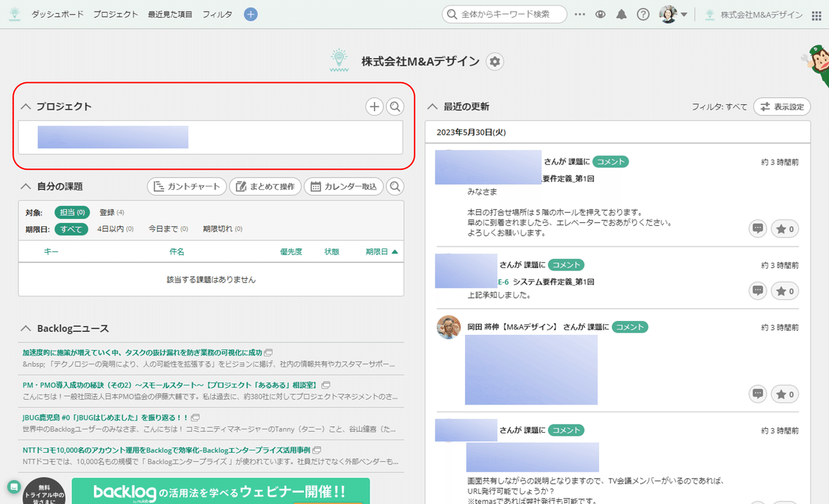This screenshot has height=504, width=829.
Task: Click the まとめて操作 button
Action: pos(265,186)
